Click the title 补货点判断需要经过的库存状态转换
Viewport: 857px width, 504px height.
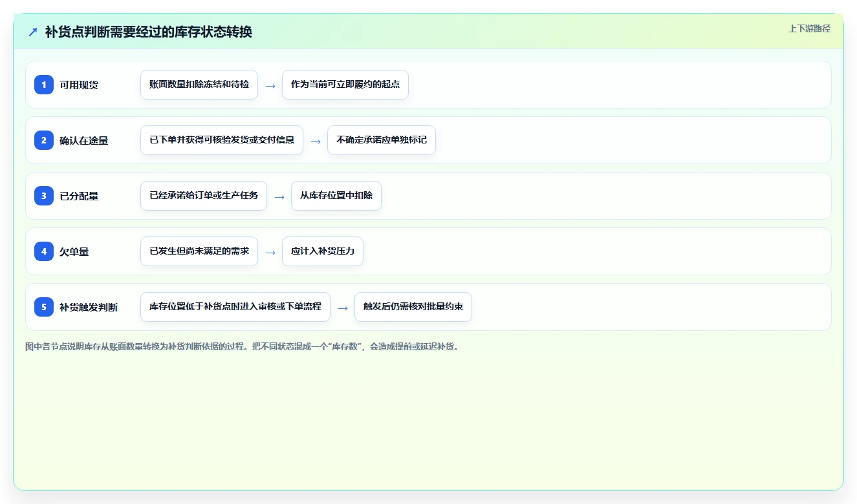(x=149, y=32)
